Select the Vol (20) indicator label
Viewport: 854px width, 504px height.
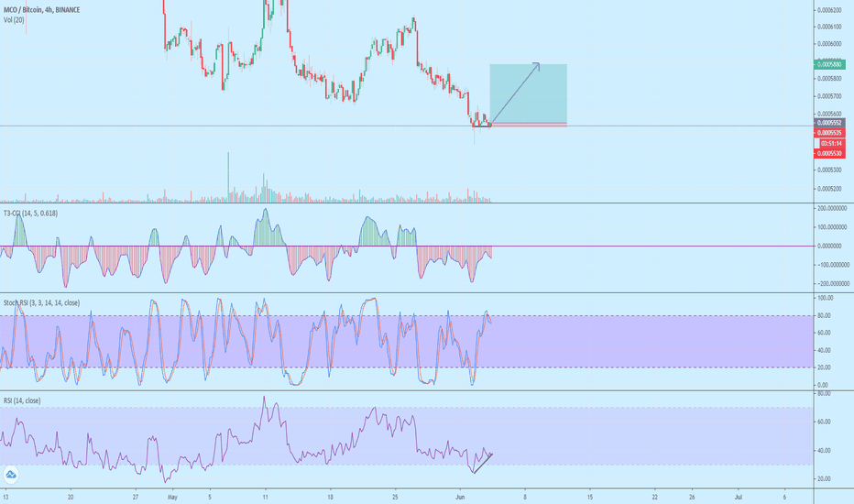coord(14,20)
